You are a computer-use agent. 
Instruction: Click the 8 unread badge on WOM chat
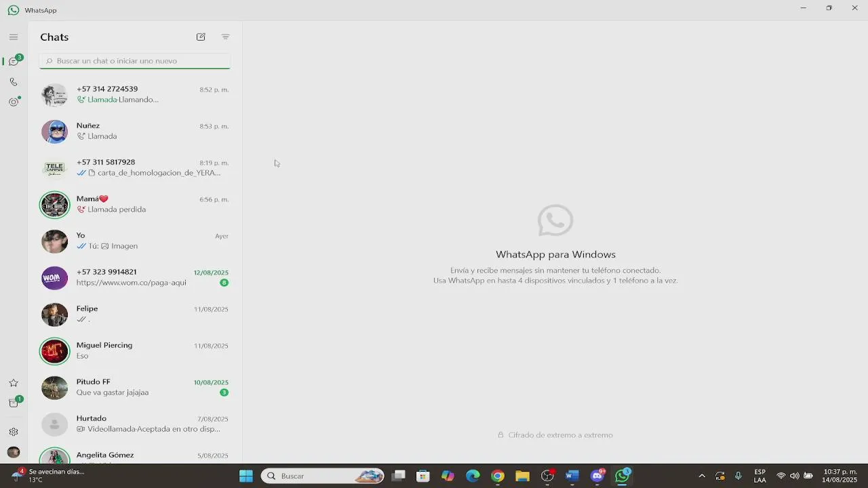[x=224, y=283]
